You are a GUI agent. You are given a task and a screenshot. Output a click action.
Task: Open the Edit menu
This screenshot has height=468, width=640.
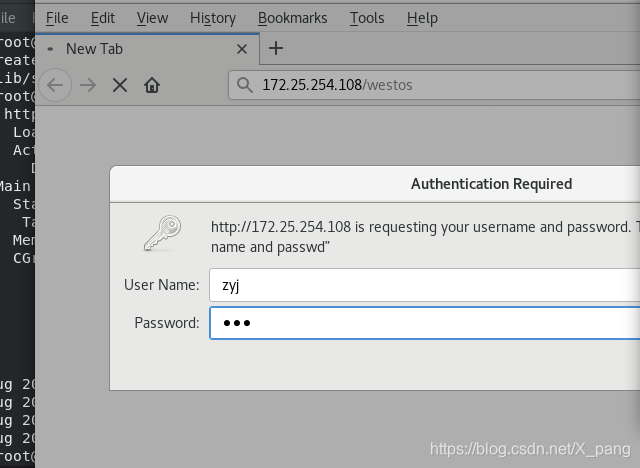pyautogui.click(x=102, y=18)
